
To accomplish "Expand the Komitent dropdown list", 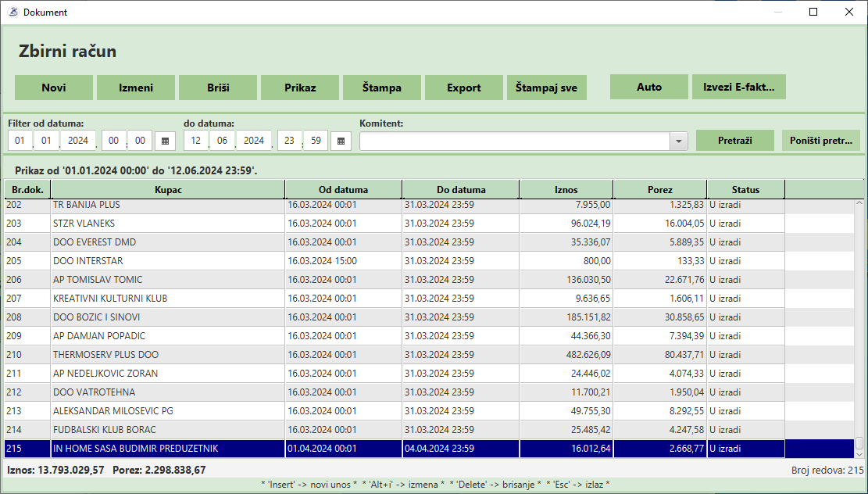I will pos(678,141).
